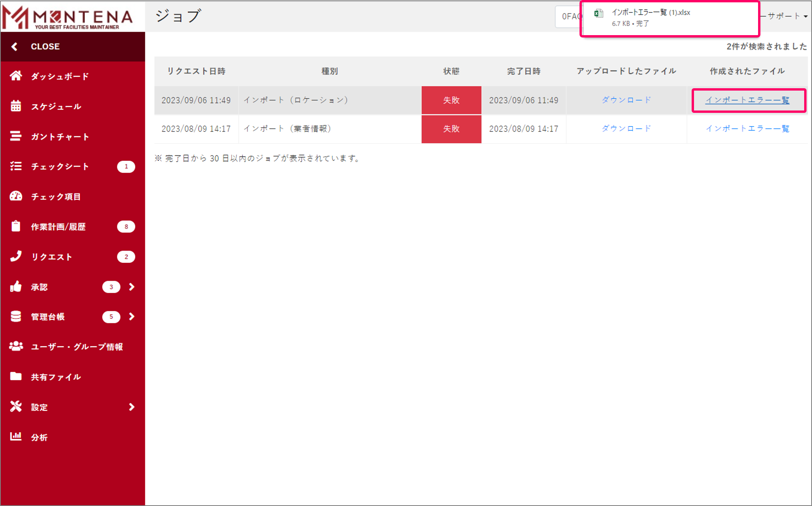Open the サポート dropdown menu
812x506 pixels.
(x=785, y=16)
